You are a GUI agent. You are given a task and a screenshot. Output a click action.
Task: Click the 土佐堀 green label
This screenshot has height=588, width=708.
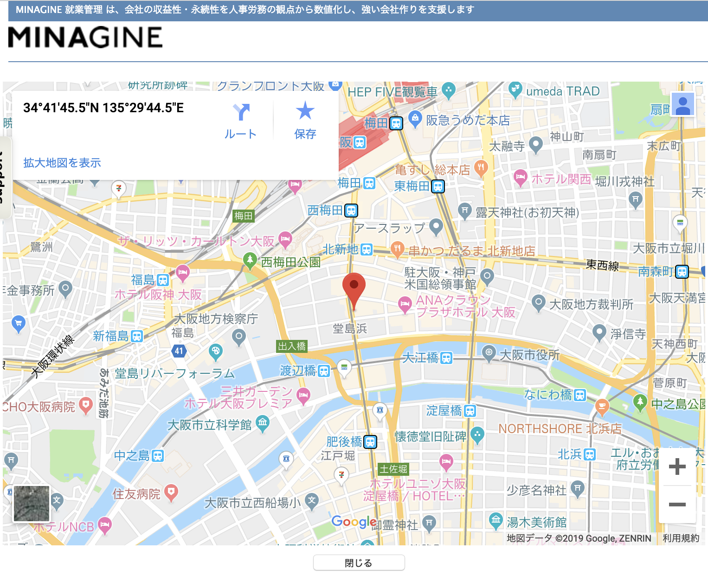tap(393, 469)
